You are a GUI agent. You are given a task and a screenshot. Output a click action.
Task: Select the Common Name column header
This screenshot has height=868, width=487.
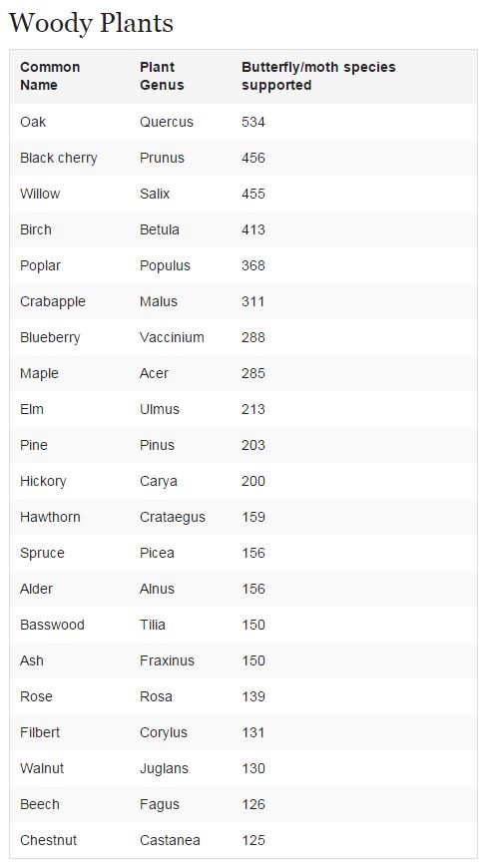(50, 76)
